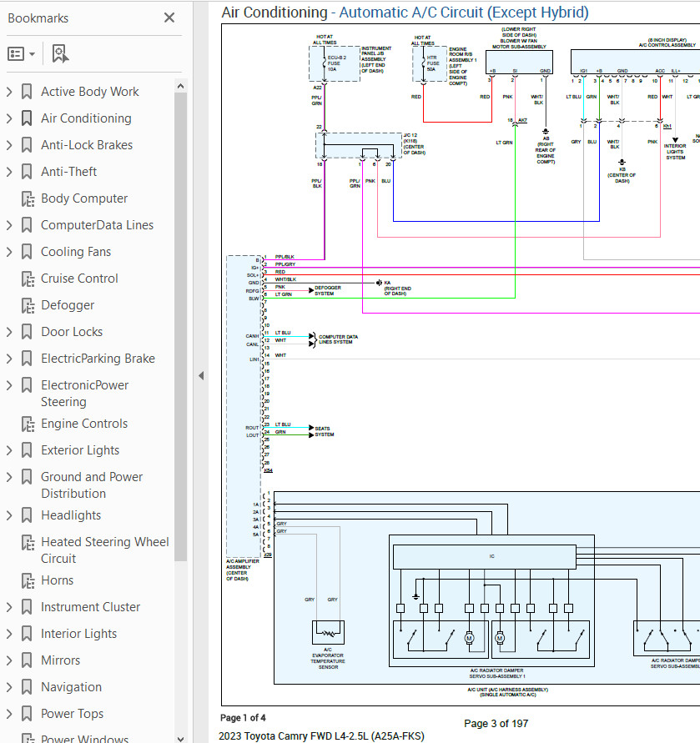Expand the Ground and Power Distribution bookmark

click(x=9, y=477)
